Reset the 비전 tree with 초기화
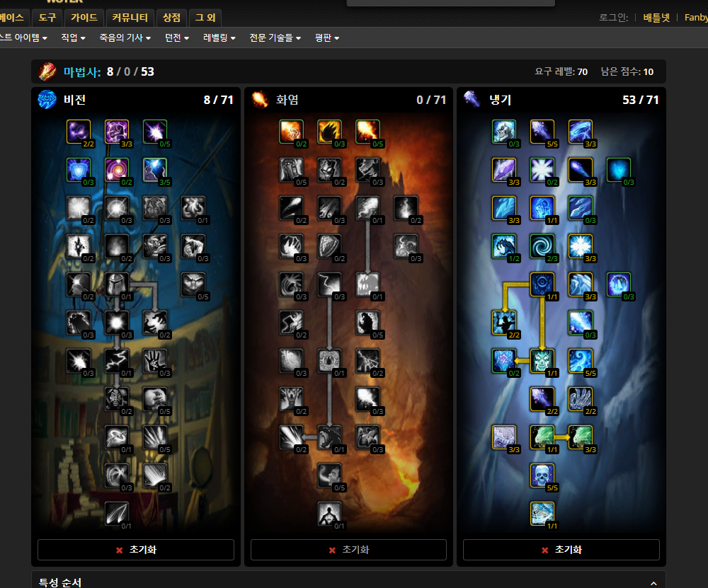708x588 pixels. click(x=136, y=550)
